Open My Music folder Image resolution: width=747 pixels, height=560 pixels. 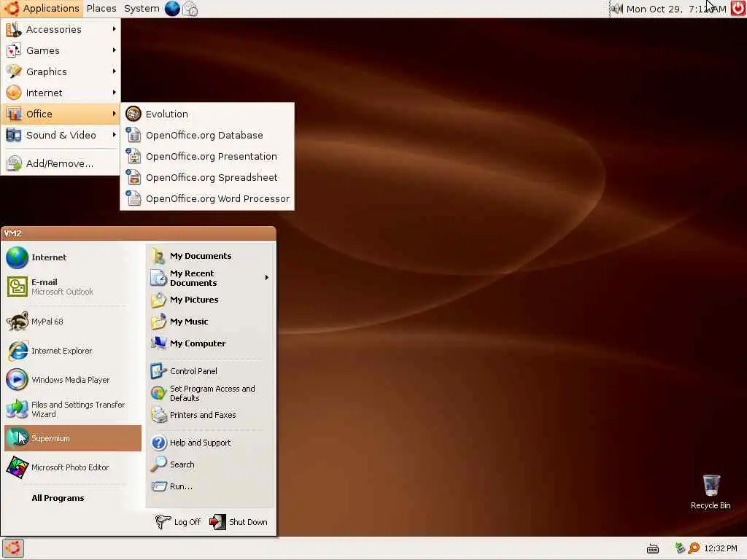(209, 322)
